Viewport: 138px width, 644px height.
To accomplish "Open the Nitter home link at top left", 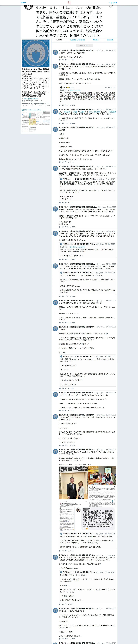I will 23,3.
